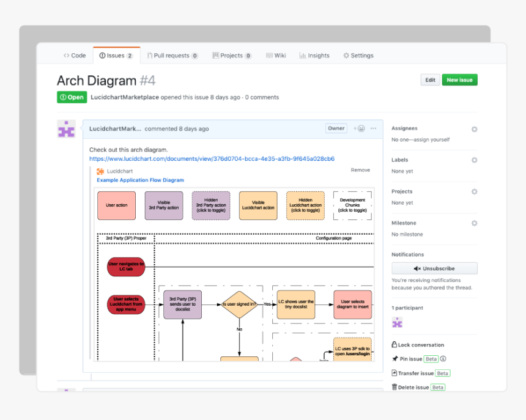
Task: Open the Labels gear settings
Action: 474,160
